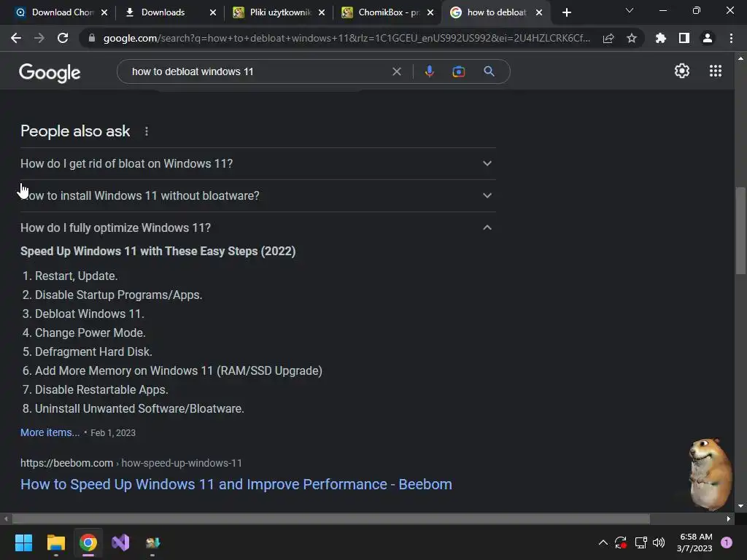The image size is (747, 560).
Task: Click the beebom.com URL breadcrumb
Action: coord(131,463)
